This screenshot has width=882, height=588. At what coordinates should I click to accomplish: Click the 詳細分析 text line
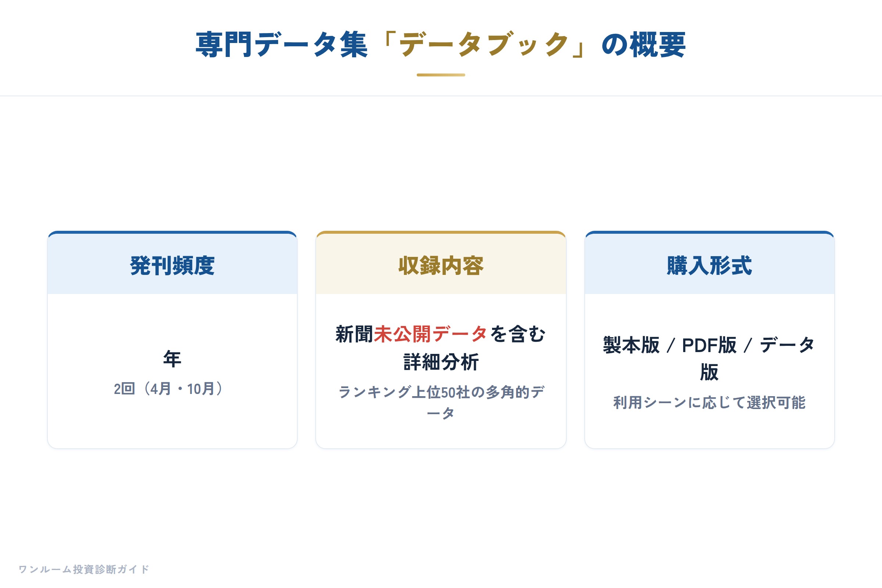point(441,362)
